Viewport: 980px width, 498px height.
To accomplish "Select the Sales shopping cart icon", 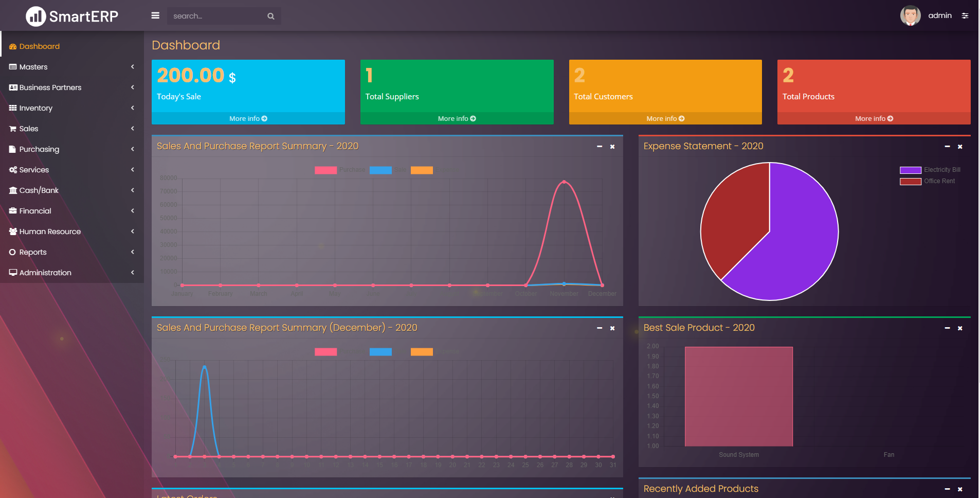I will click(13, 128).
